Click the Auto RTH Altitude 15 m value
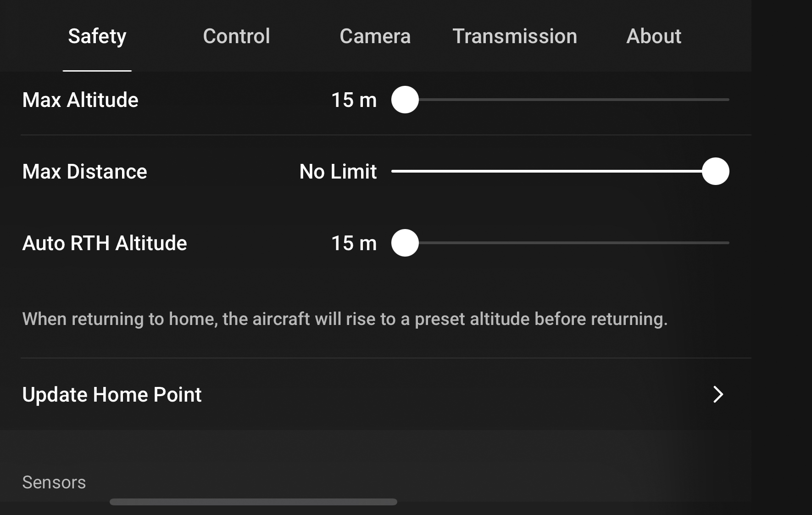The width and height of the screenshot is (812, 515). (x=354, y=243)
